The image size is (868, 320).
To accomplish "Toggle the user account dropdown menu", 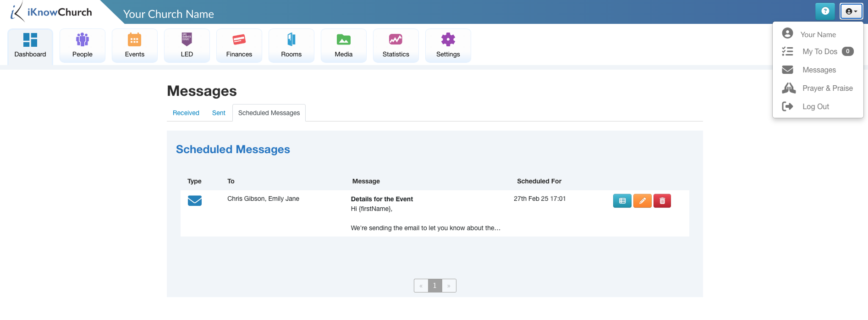I will point(851,11).
